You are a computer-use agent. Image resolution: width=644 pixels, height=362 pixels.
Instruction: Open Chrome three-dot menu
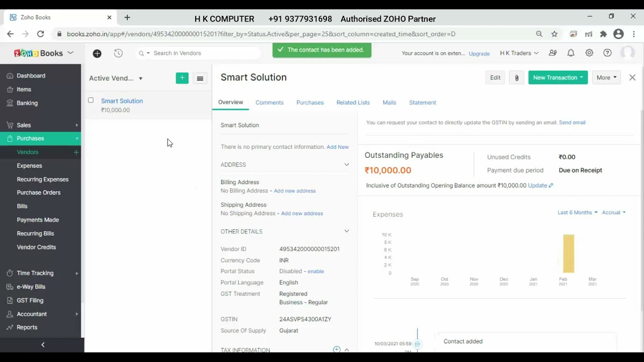coord(634,34)
